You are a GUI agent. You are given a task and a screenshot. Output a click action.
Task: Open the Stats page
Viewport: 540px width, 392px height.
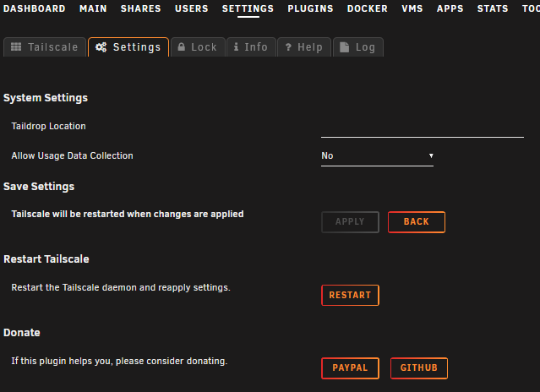(x=493, y=8)
